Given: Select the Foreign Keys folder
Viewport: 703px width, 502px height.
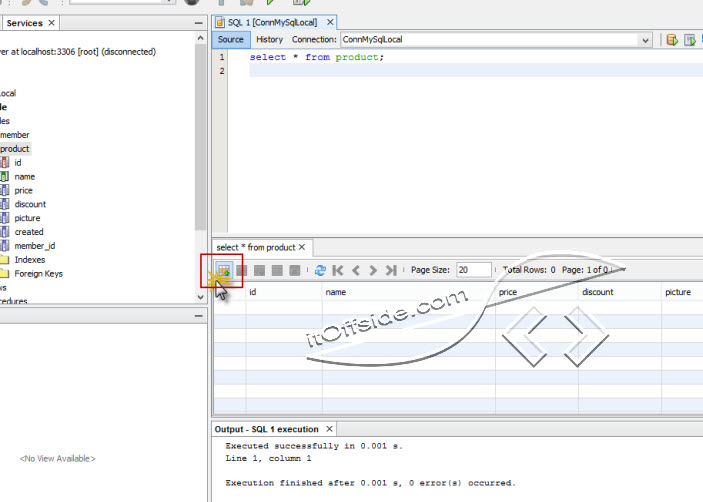Looking at the screenshot, I should coord(38,274).
